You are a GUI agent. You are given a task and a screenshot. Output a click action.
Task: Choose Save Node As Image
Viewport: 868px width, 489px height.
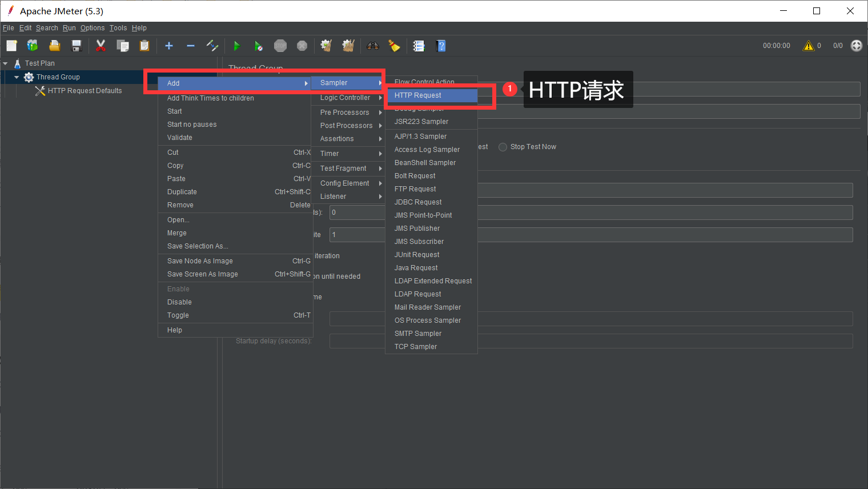tap(235, 261)
